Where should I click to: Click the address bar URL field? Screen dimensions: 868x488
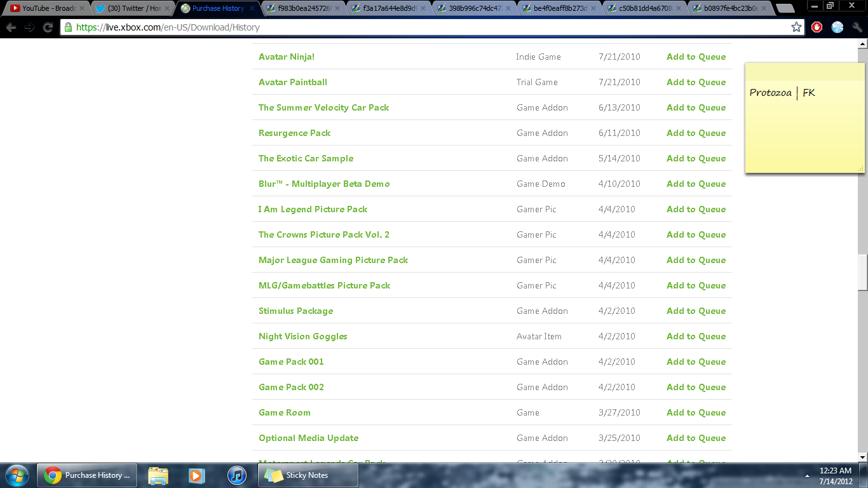432,27
